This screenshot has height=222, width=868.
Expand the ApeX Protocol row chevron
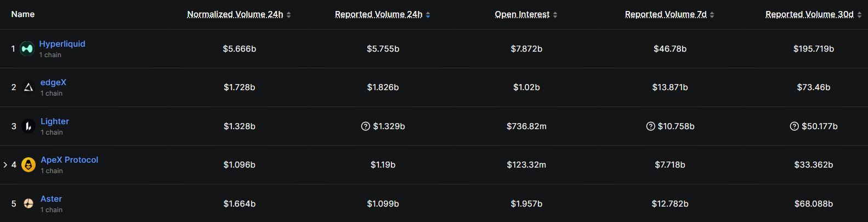tap(5, 165)
